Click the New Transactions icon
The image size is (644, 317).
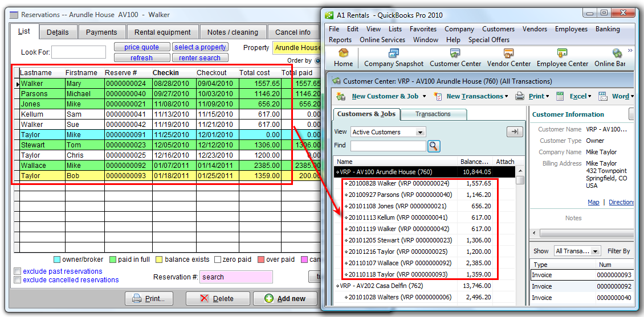438,96
